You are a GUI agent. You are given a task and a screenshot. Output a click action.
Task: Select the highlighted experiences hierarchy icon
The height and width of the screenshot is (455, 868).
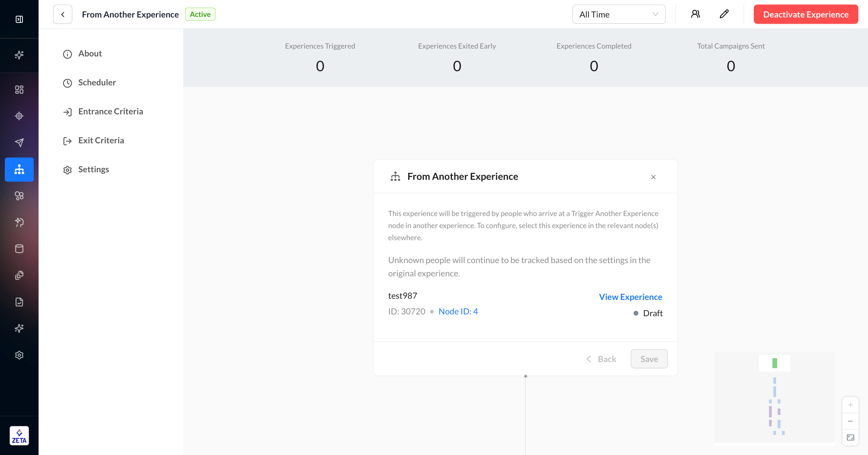19,169
